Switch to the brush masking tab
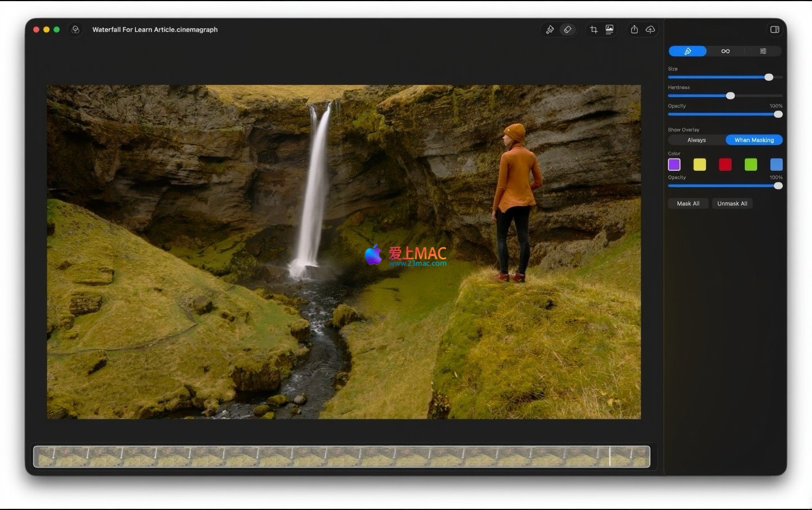 (687, 51)
